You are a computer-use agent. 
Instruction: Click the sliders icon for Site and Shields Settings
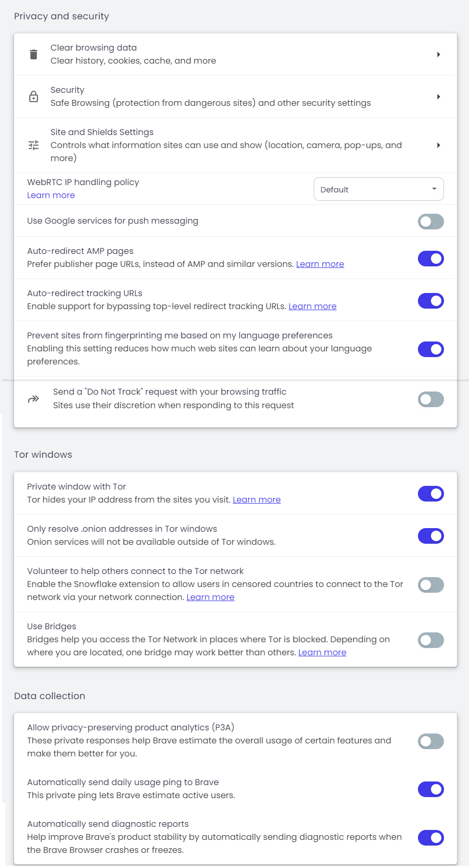(x=33, y=145)
